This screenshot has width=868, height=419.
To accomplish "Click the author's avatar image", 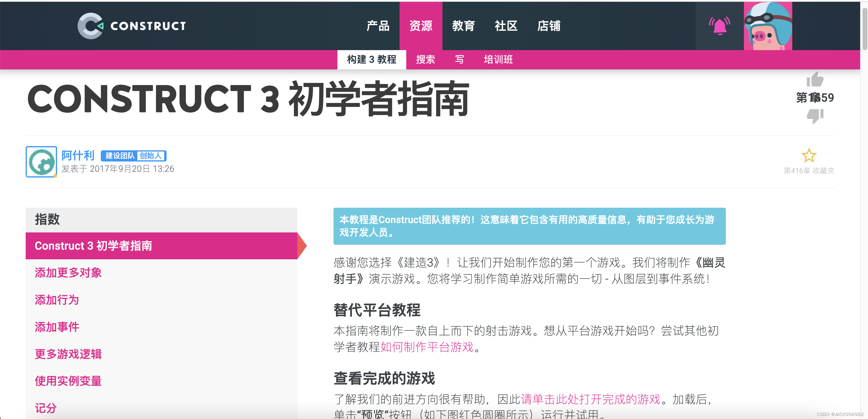I will tap(41, 162).
